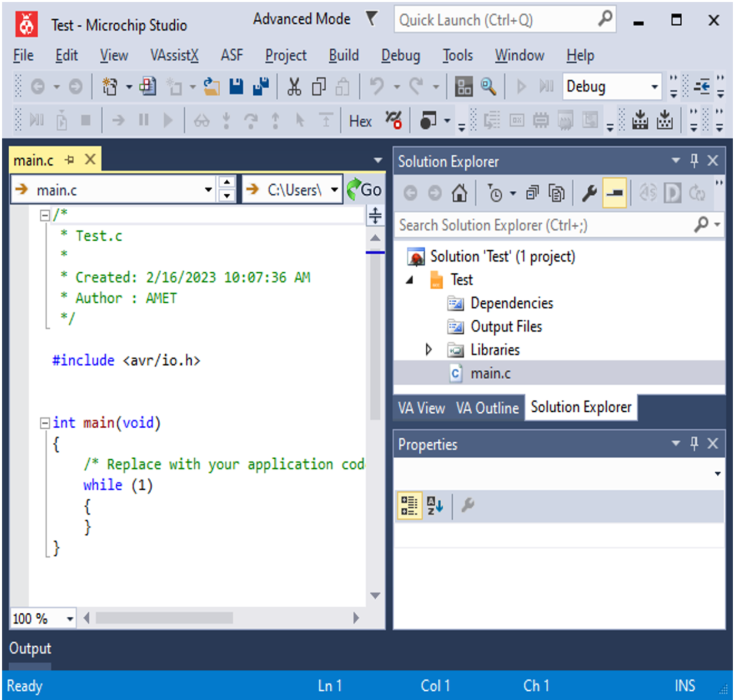Open the VAssistX menu
This screenshot has height=700, width=736.
coord(174,55)
